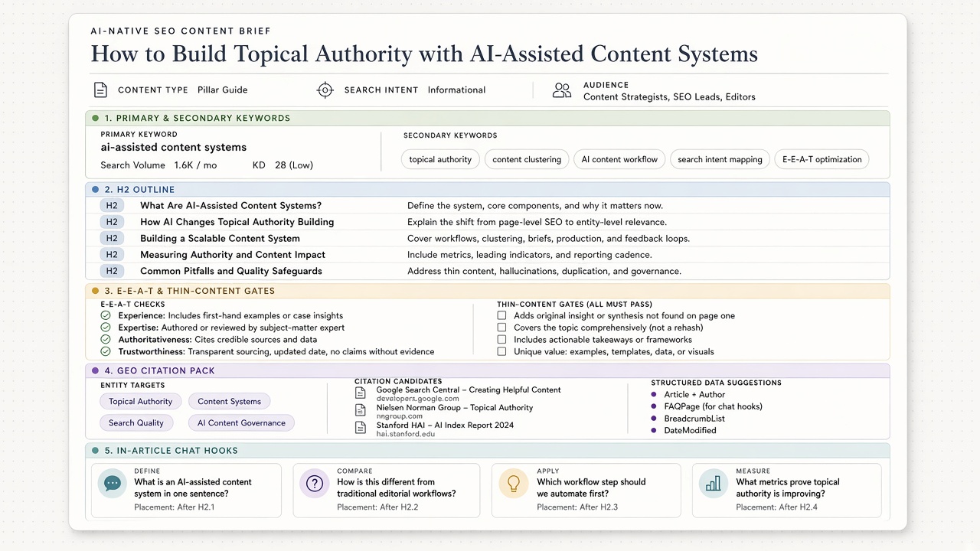Click the 'Content Systems' entity target chip

(230, 401)
